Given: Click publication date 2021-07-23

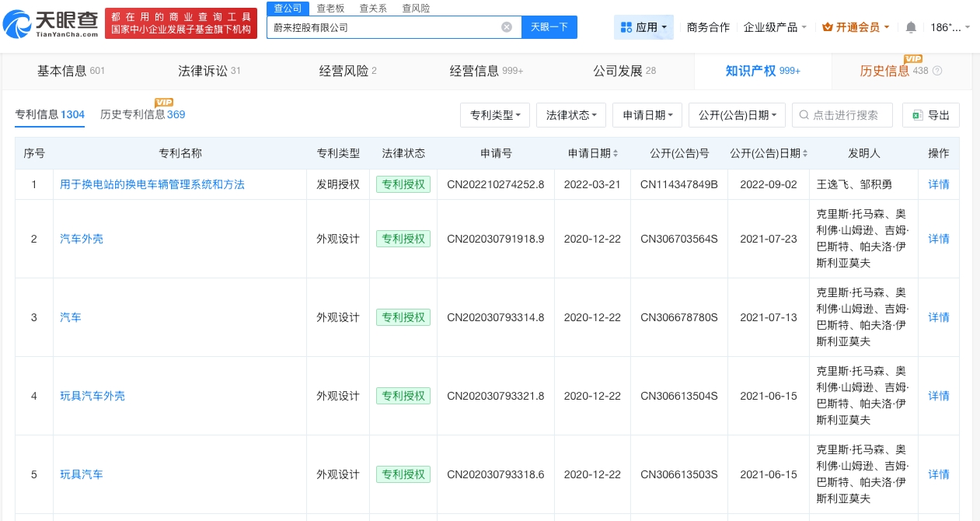Looking at the screenshot, I should (769, 239).
